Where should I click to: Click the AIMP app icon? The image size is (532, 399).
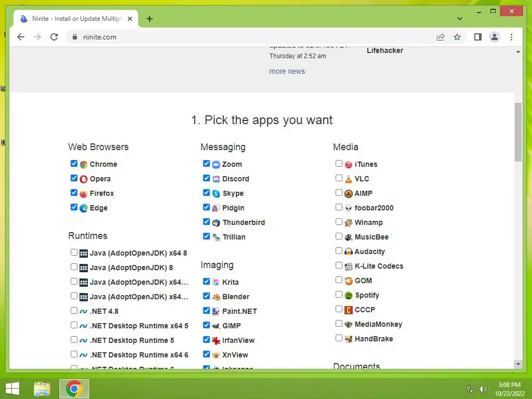(349, 194)
